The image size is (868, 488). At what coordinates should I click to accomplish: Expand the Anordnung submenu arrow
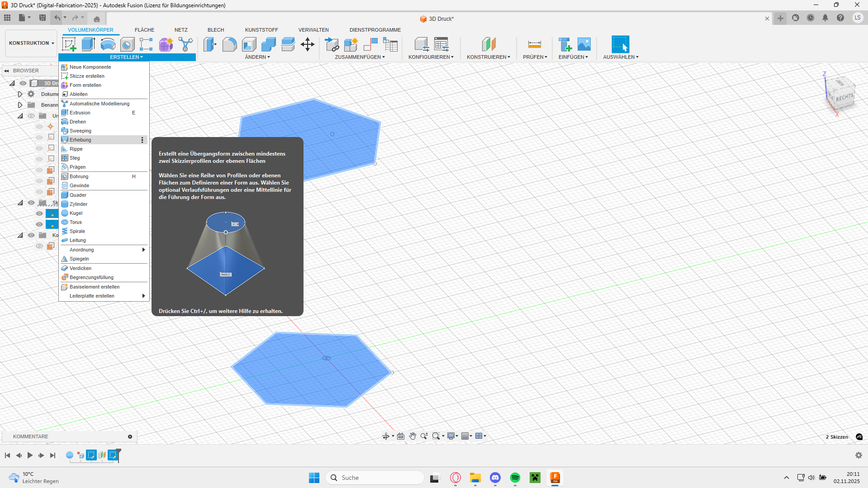[x=143, y=250]
